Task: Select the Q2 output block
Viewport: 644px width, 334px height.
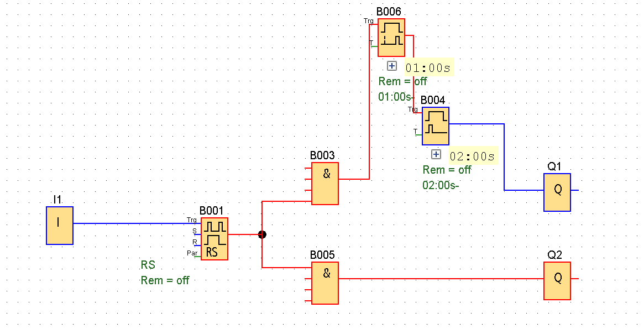Action: 557,280
